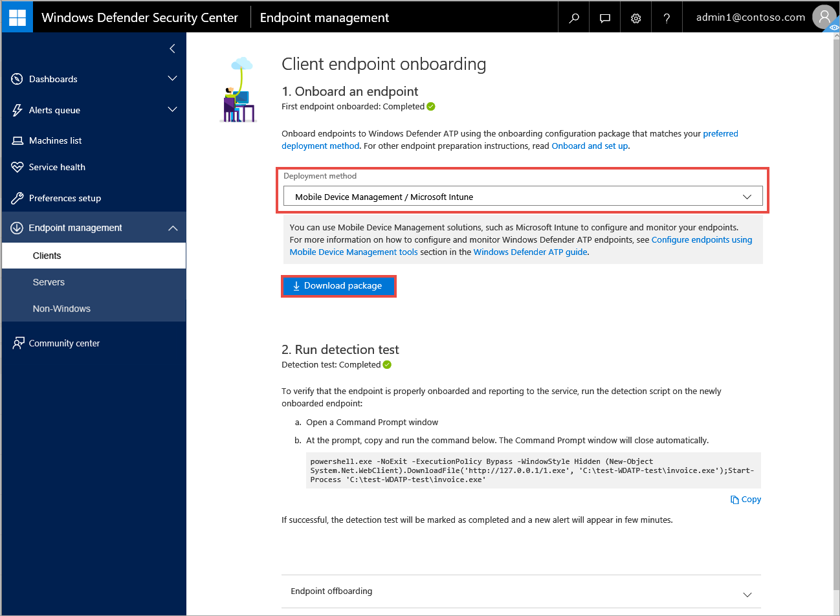The height and width of the screenshot is (616, 840).
Task: Click the Windows logo in the header
Action: 17,17
